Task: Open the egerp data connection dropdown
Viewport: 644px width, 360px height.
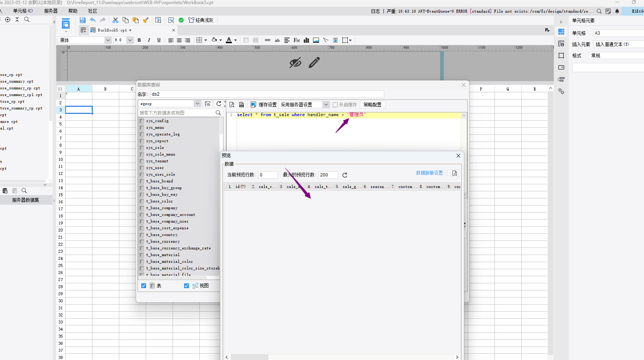Action: 197,104
